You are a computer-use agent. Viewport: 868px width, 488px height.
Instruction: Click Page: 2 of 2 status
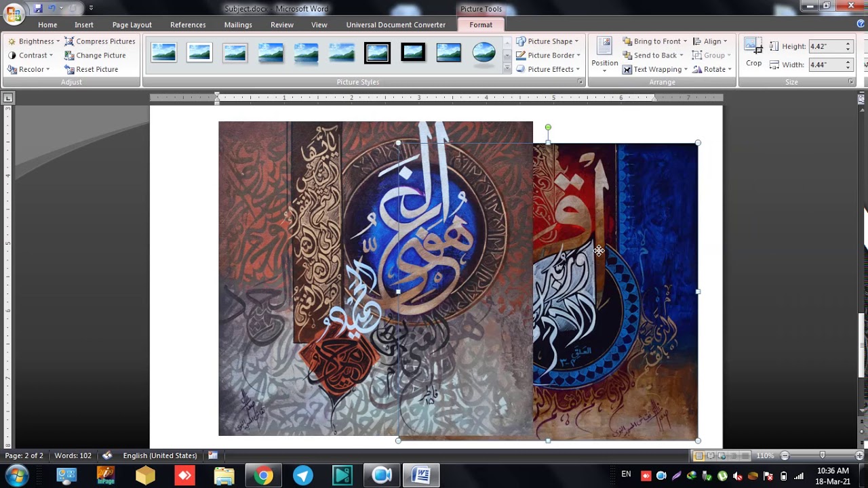(x=24, y=455)
